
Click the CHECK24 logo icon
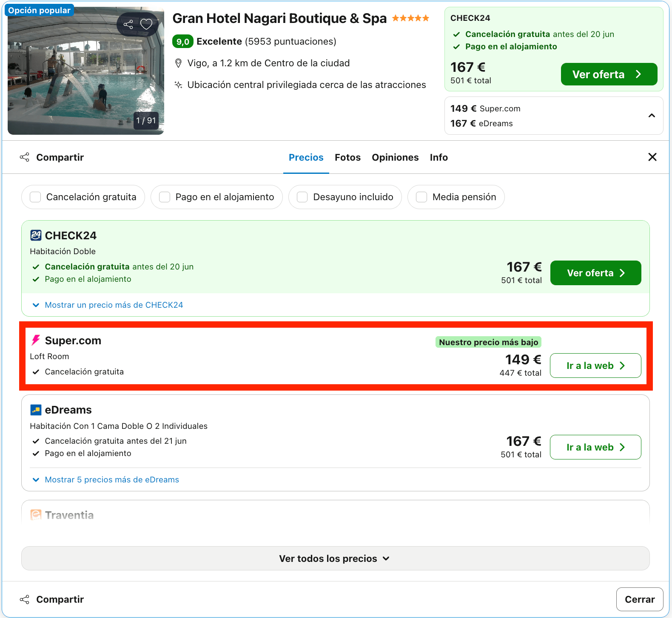pyautogui.click(x=36, y=235)
